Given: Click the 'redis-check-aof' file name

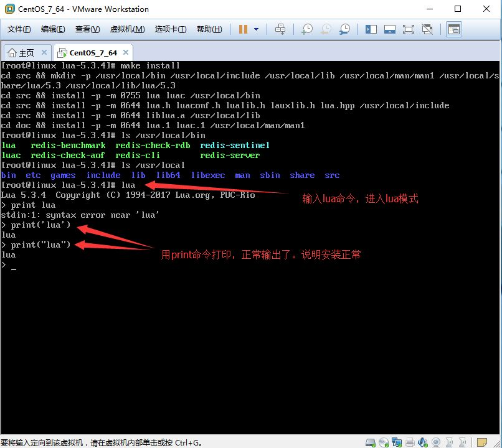Looking at the screenshot, I should click(x=67, y=155).
